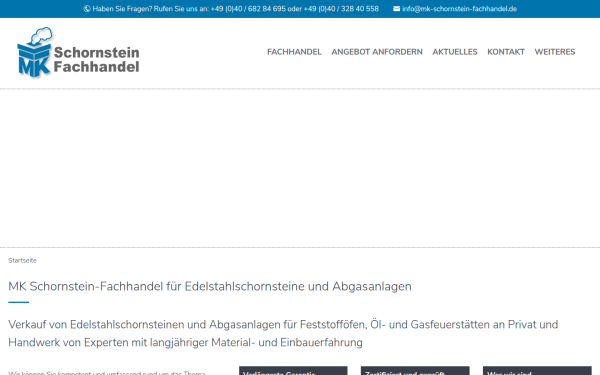This screenshot has height=375, width=600.
Task: Open the Verlängerte Garantie box header
Action: [293, 371]
